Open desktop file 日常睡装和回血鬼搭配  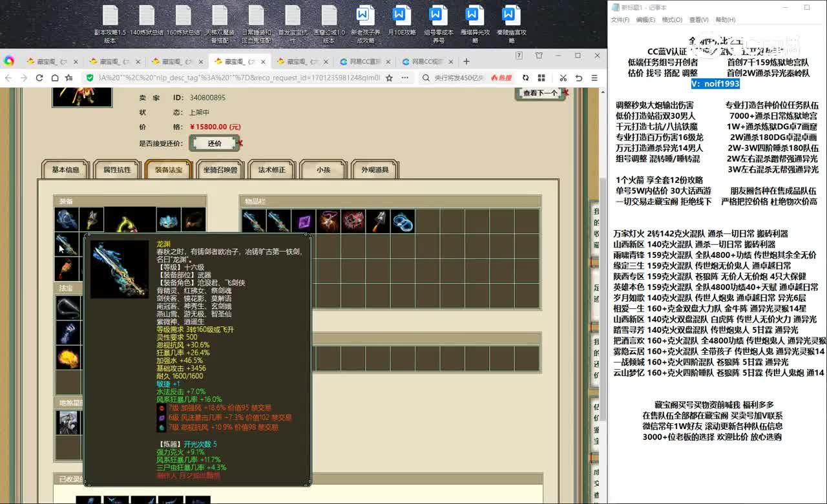pos(256,25)
